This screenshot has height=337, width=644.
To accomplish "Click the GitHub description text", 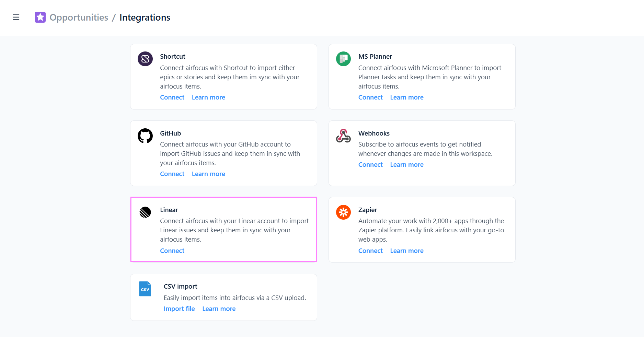I will (230, 154).
